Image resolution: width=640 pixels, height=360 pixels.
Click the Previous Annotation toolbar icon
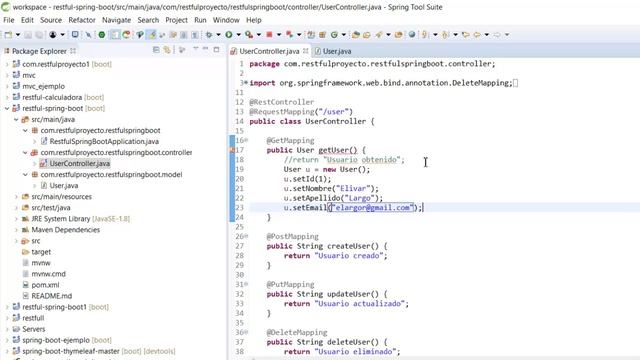[445, 35]
